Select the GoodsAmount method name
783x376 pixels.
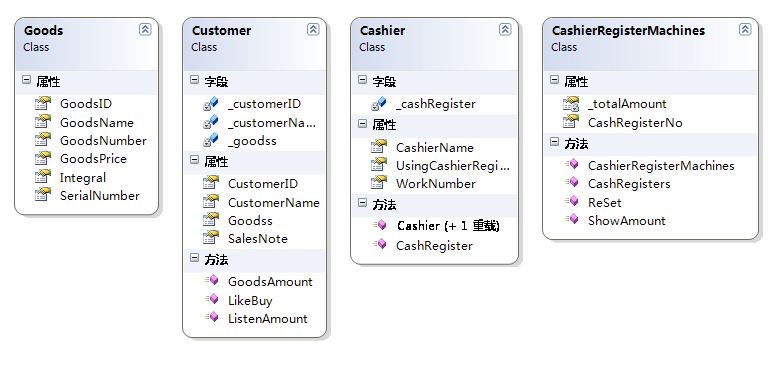pos(270,282)
